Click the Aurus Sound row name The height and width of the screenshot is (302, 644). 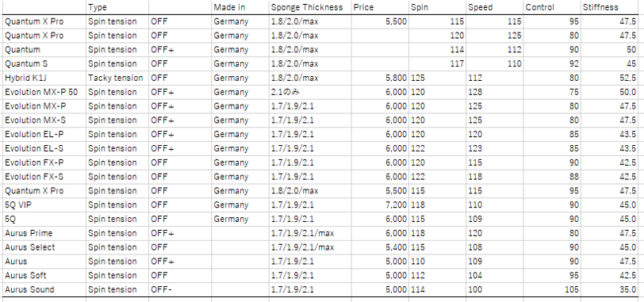44,289
